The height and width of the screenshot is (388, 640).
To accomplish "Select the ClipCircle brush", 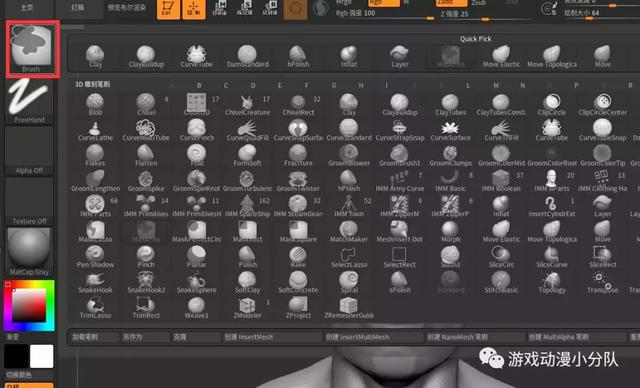I will click(552, 105).
